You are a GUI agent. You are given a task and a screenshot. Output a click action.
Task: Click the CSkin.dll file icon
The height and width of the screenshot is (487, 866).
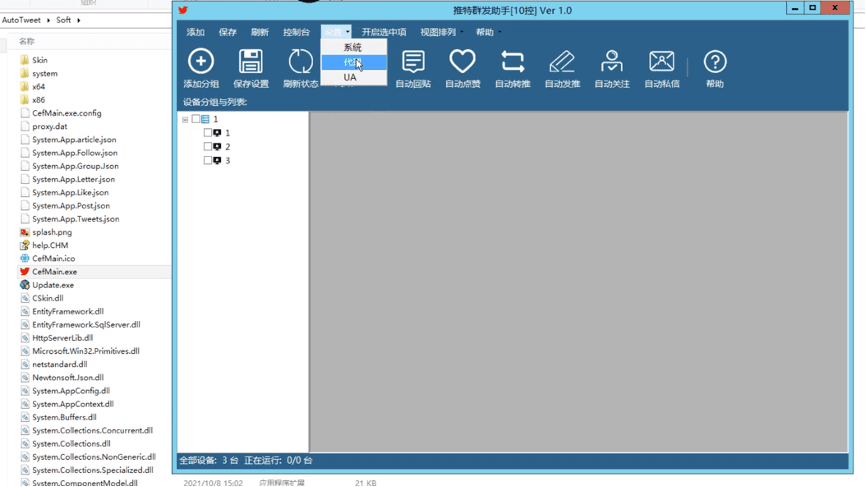(x=24, y=298)
